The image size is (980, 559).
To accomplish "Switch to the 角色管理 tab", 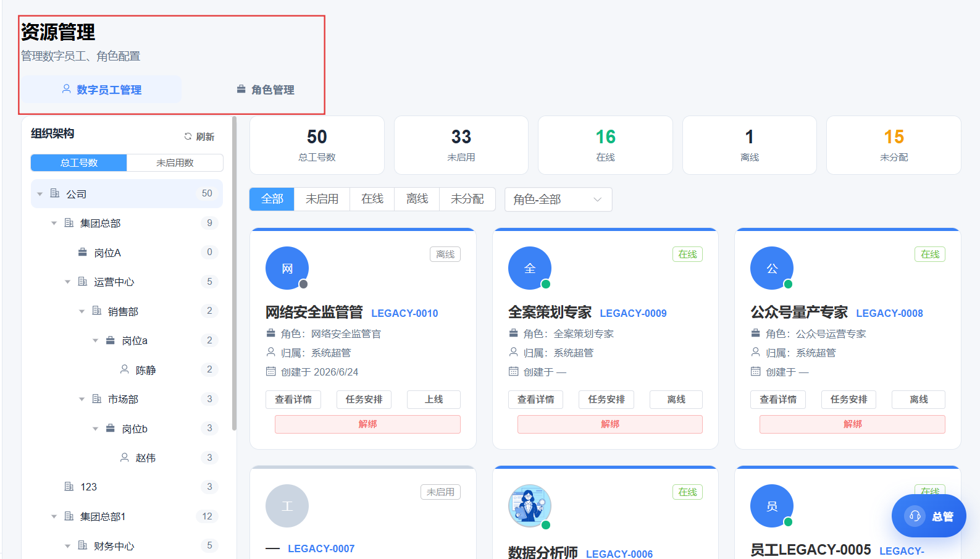I will coord(266,90).
